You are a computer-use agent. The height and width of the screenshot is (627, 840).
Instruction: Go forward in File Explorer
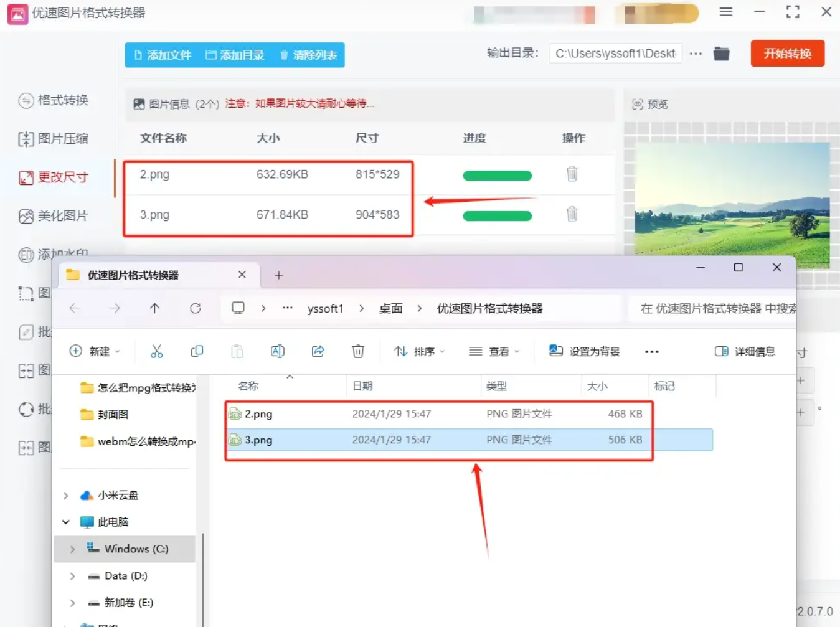point(115,308)
